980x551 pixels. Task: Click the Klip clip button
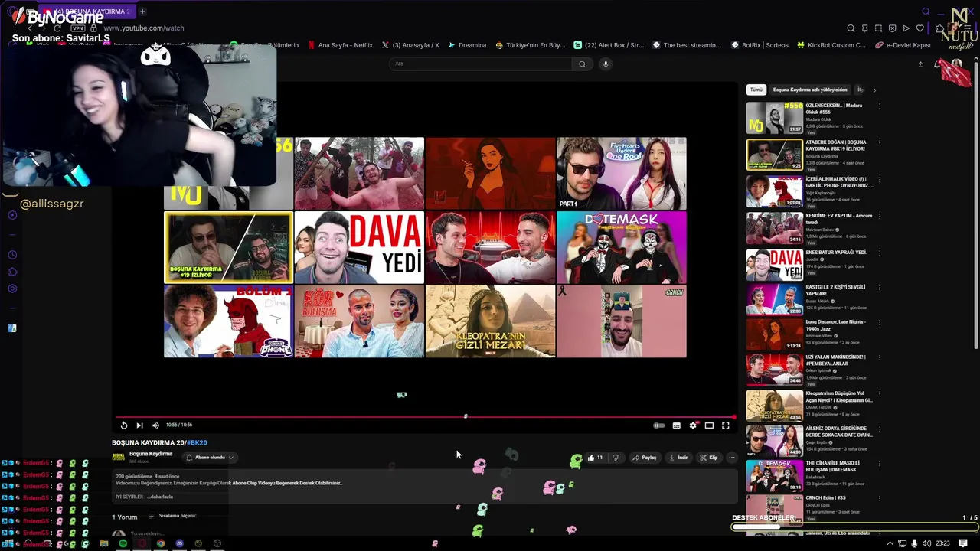coord(709,458)
